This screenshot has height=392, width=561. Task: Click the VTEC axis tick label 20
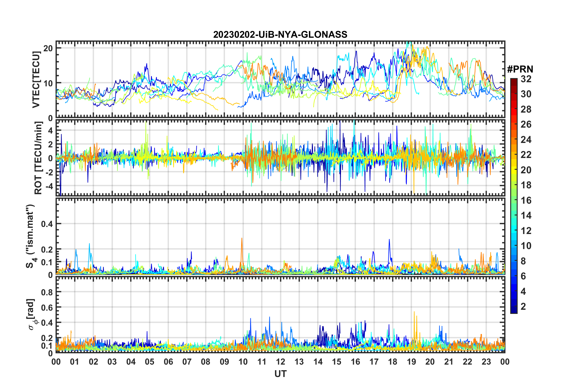coord(48,48)
